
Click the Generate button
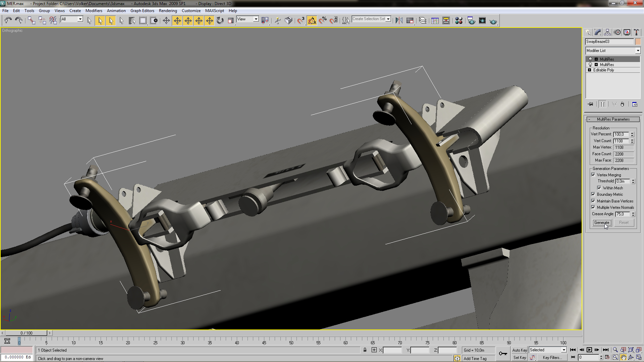coord(602,223)
